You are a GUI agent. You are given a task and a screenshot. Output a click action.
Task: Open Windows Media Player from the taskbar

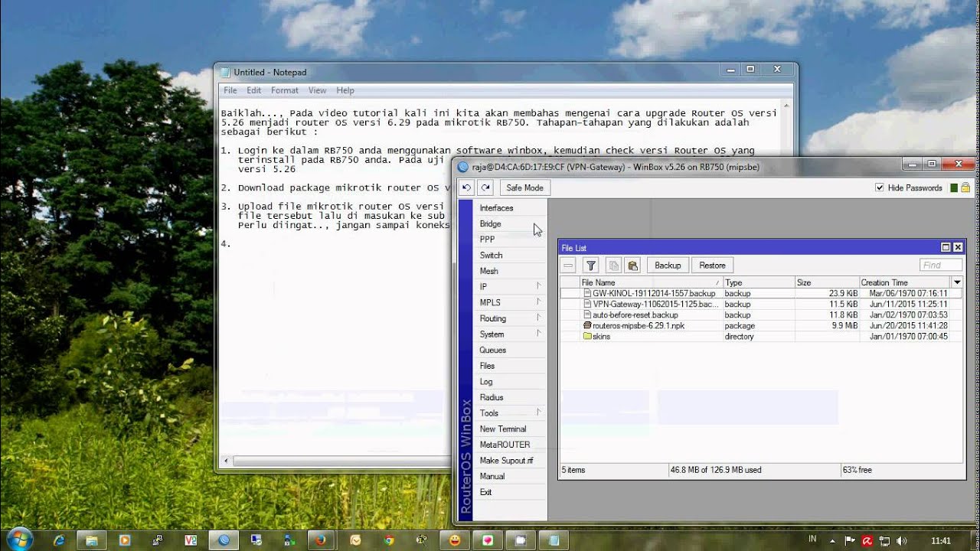point(125,540)
